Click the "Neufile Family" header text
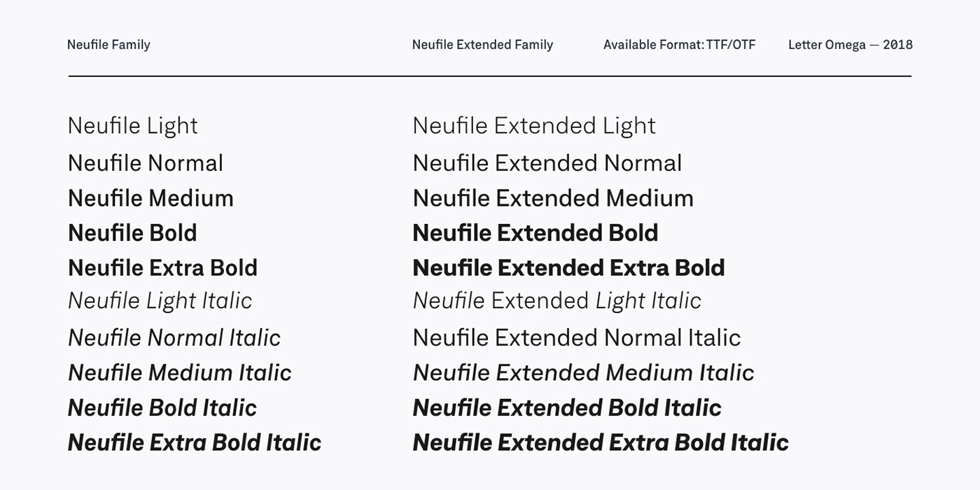The height and width of the screenshot is (490, 980). point(108,45)
